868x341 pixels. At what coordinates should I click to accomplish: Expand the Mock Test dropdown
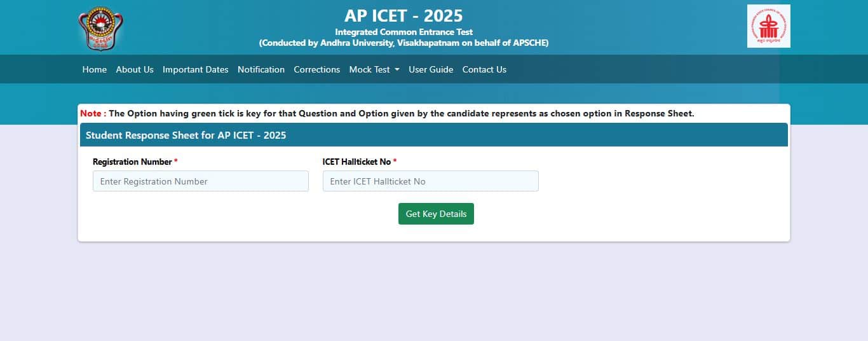click(374, 69)
